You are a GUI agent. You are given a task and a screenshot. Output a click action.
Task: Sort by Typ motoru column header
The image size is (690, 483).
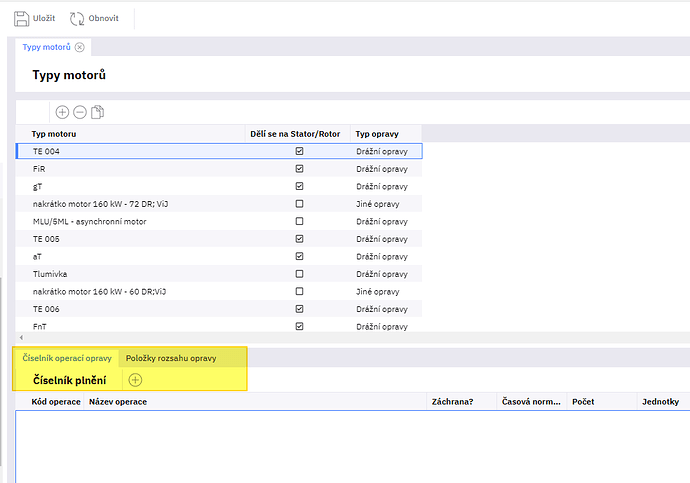point(54,133)
